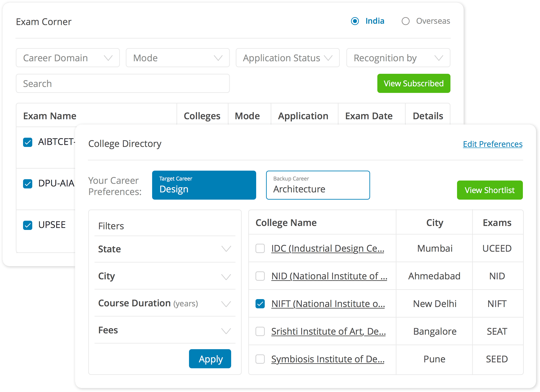This screenshot has height=392, width=540.
Task: Open the Srishti Institute of Art link
Action: pyautogui.click(x=328, y=331)
